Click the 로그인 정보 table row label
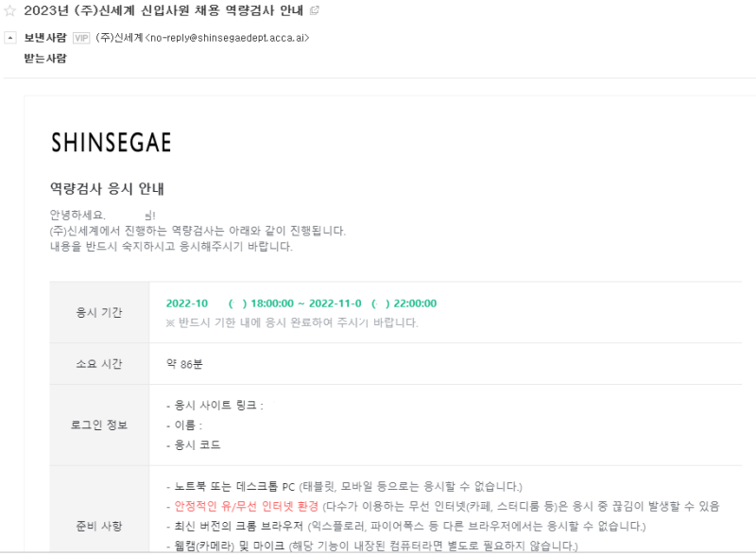Image resolution: width=756 pixels, height=556 pixels. [99, 426]
